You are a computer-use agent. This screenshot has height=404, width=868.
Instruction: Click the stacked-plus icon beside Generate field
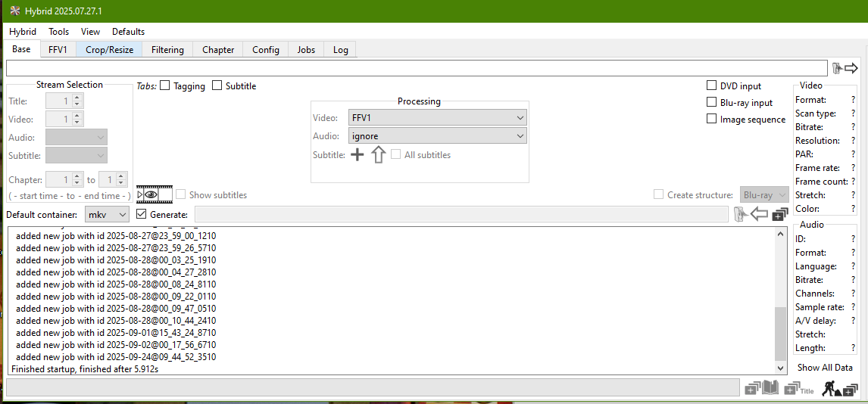[780, 215]
